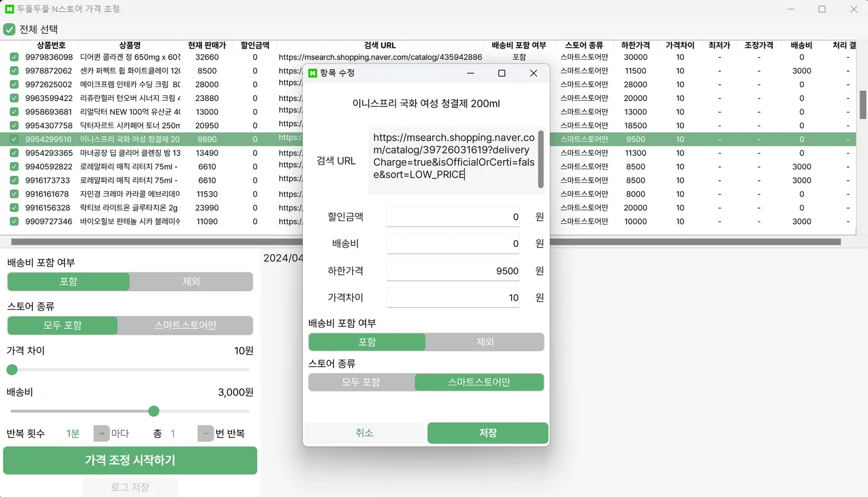
Task: Click the 로그 저장 button
Action: click(130, 487)
